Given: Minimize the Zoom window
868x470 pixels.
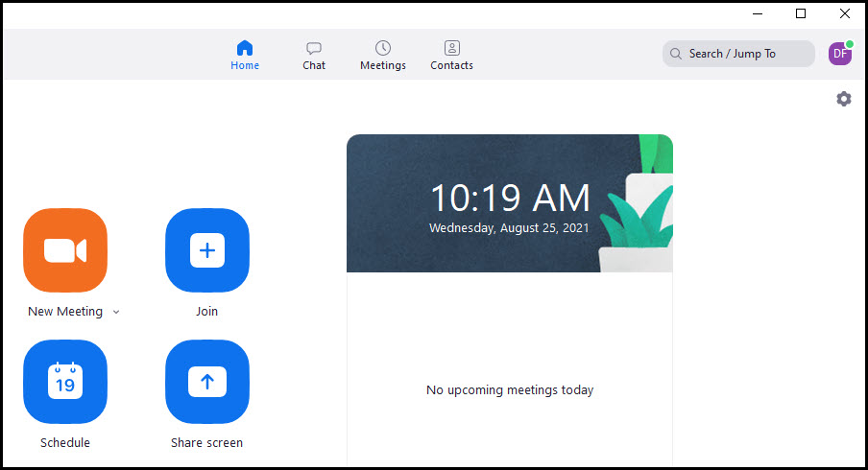Looking at the screenshot, I should 758,13.
